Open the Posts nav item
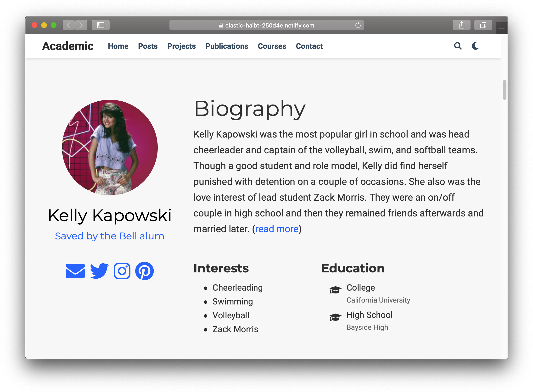 (148, 46)
